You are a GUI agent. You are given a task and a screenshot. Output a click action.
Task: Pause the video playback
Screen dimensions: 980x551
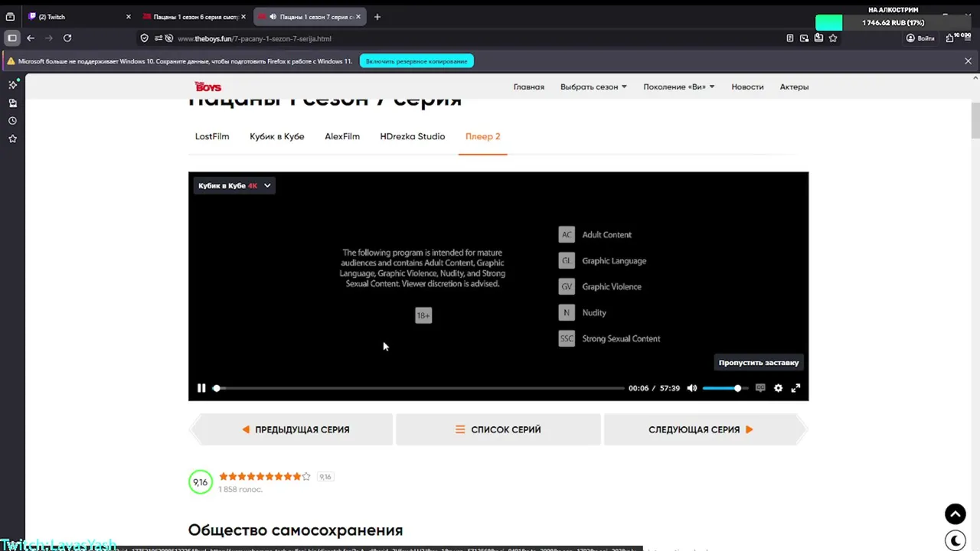[x=201, y=388]
